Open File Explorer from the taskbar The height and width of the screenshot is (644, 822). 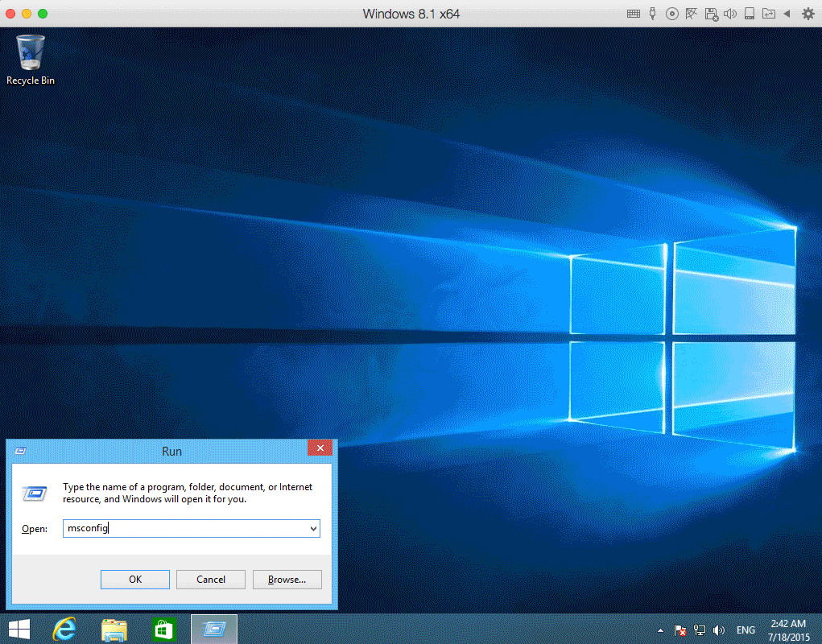(114, 630)
